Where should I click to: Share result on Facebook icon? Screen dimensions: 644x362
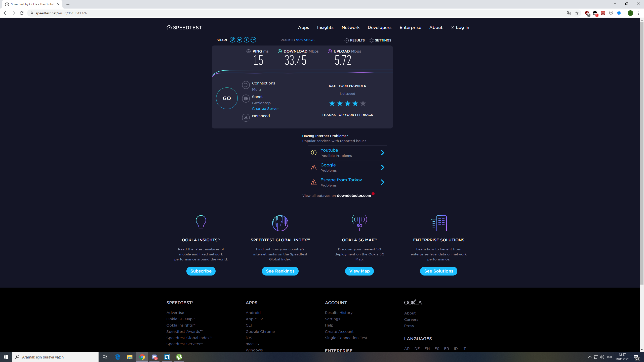coord(247,40)
